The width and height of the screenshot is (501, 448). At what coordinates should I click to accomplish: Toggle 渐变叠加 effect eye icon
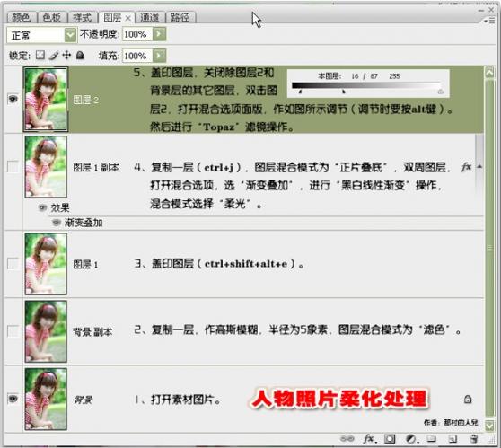[x=57, y=223]
